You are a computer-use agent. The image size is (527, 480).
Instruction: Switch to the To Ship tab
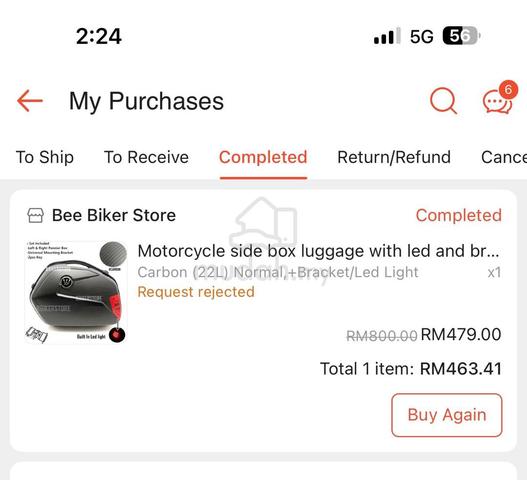coord(45,157)
